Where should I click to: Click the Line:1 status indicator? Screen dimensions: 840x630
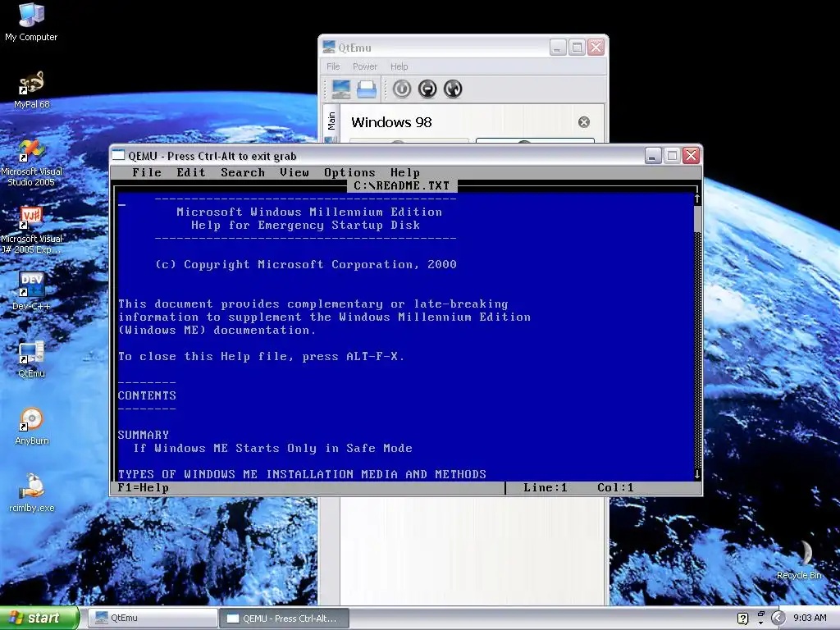click(545, 487)
